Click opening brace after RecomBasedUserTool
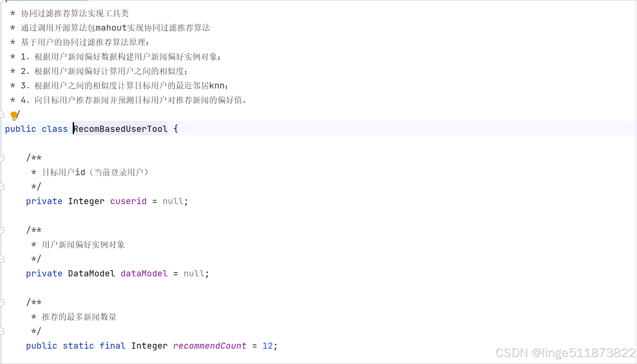Image resolution: width=637 pixels, height=364 pixels. pyautogui.click(x=176, y=129)
